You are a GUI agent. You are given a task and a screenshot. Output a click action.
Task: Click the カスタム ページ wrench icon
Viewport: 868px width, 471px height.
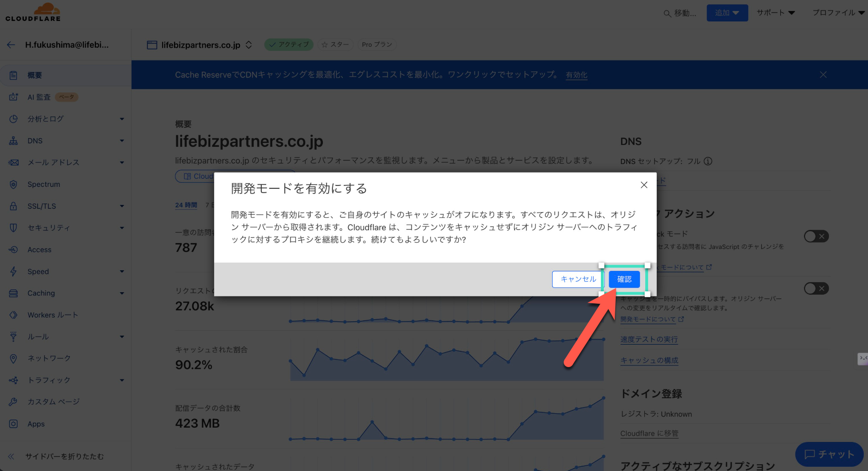coord(13,402)
